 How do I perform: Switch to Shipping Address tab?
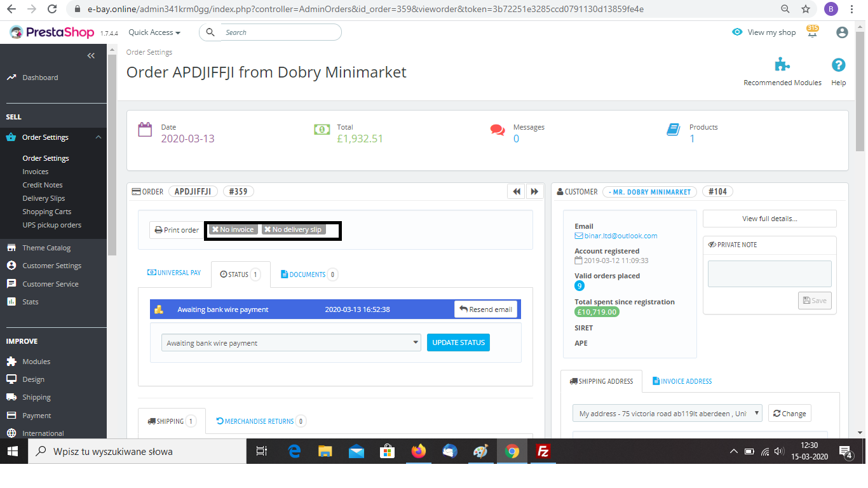pyautogui.click(x=601, y=381)
